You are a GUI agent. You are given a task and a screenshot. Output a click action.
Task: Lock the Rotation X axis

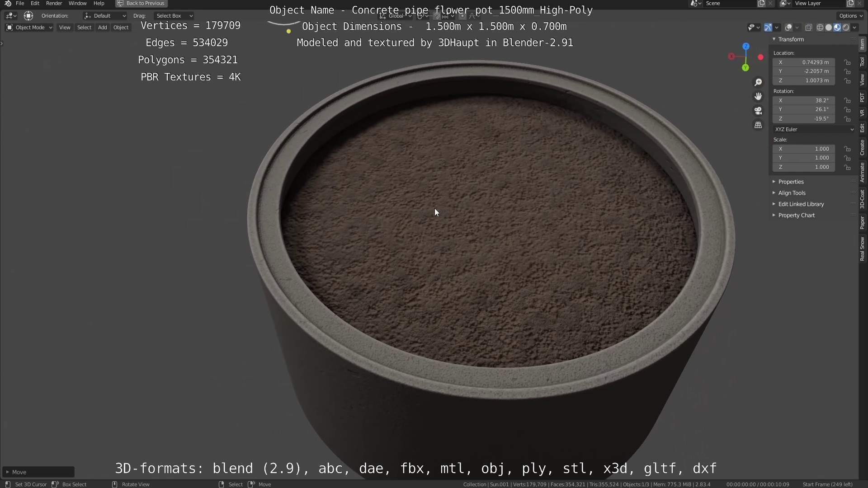coord(848,100)
